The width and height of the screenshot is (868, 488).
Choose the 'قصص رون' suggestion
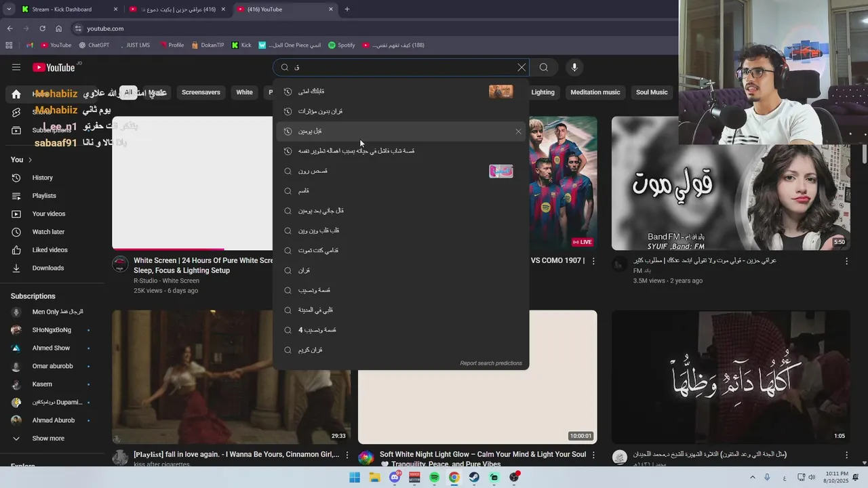coord(401,171)
